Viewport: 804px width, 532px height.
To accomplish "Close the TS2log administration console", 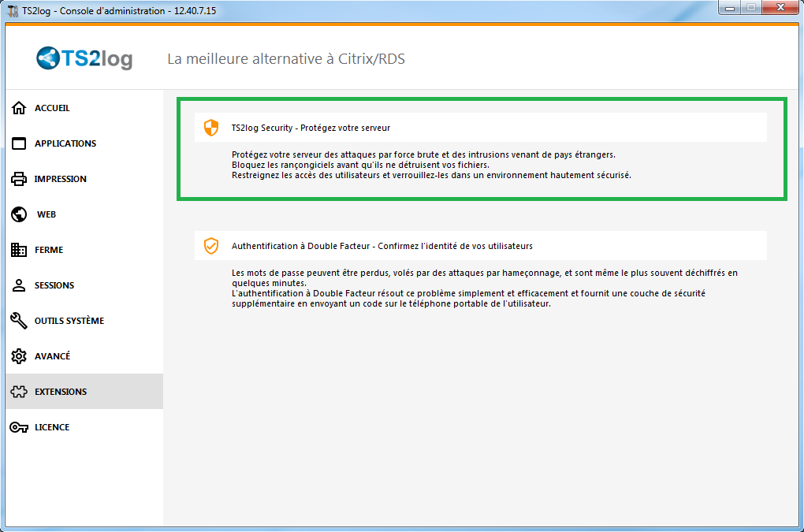I will point(780,8).
